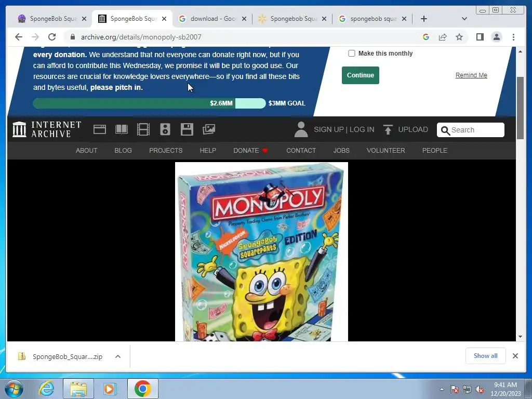
Task: Click the taskbar clock showing 9:41 AM
Action: click(505, 389)
